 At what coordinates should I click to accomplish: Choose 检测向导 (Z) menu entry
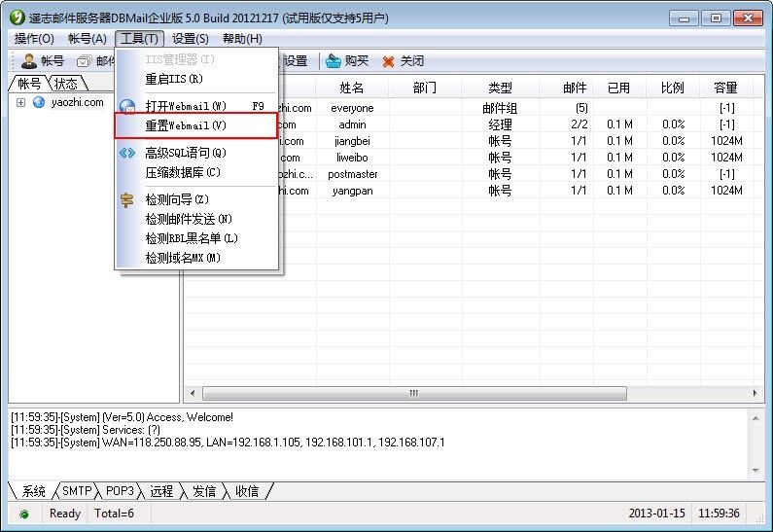click(x=196, y=199)
